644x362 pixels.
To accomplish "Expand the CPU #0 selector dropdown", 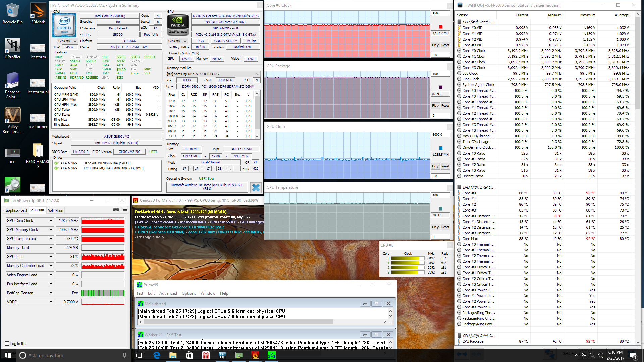I will (68, 41).
